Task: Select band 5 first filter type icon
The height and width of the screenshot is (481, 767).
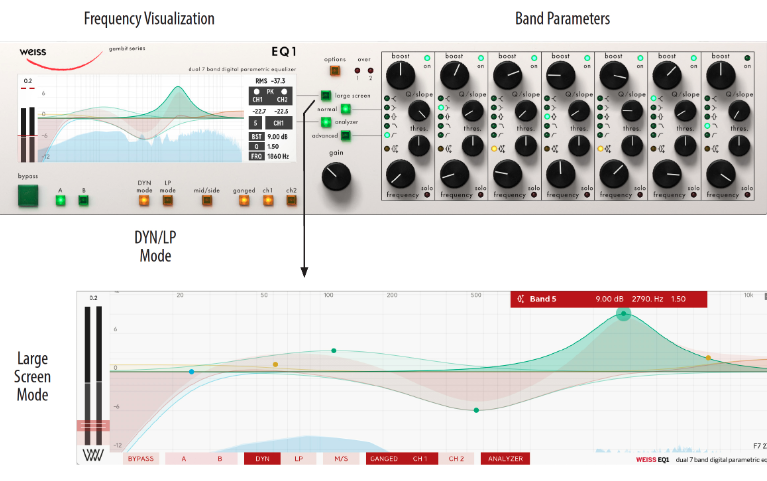Action: coord(600,98)
